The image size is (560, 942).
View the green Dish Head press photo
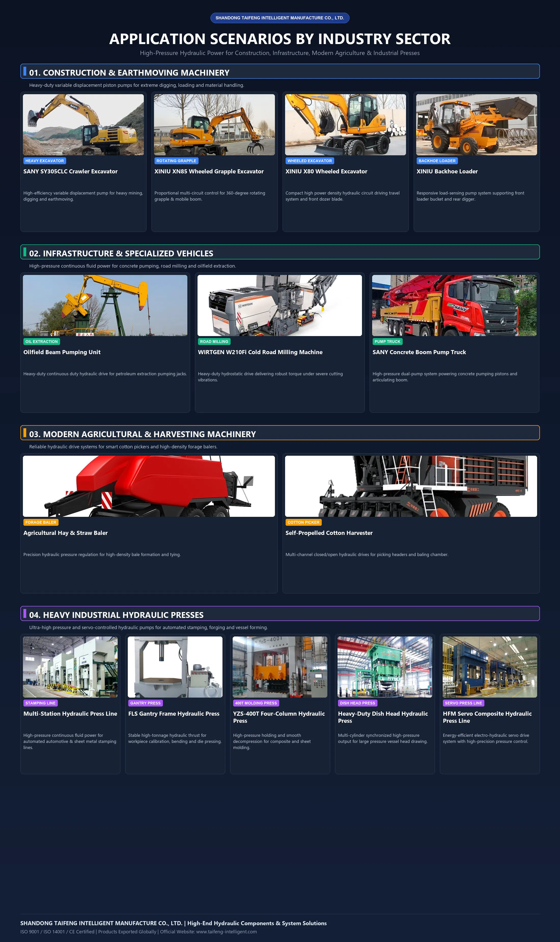point(385,667)
